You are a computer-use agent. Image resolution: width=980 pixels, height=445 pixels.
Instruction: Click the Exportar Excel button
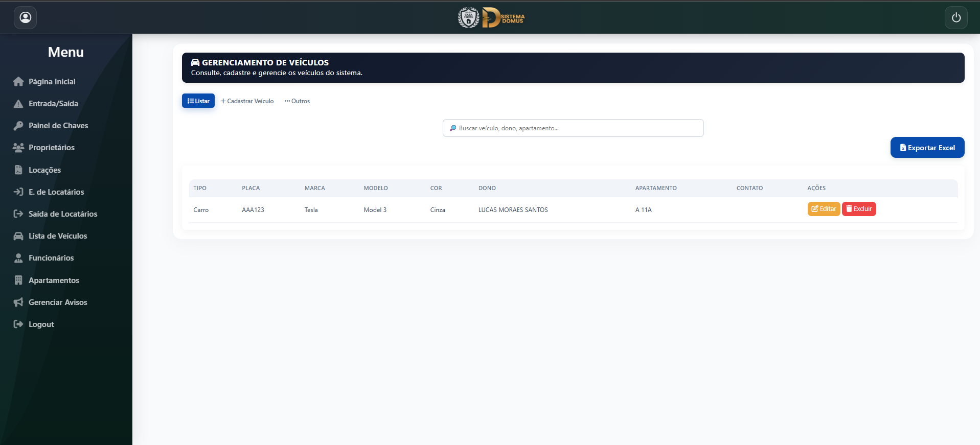927,148
